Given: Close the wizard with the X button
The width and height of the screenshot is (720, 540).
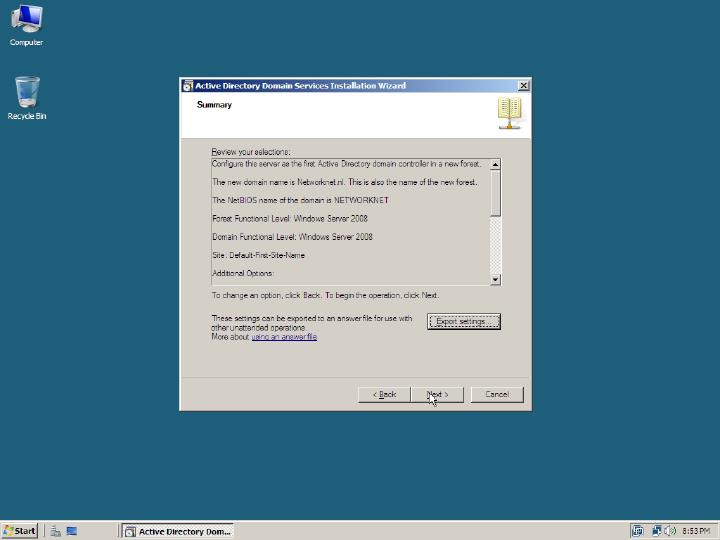Looking at the screenshot, I should tap(523, 85).
